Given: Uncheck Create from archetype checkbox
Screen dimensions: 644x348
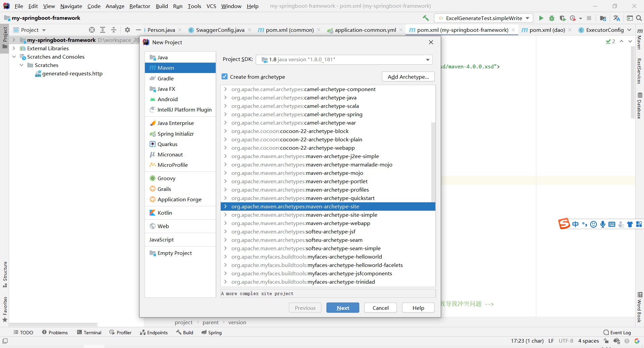Looking at the screenshot, I should (225, 77).
